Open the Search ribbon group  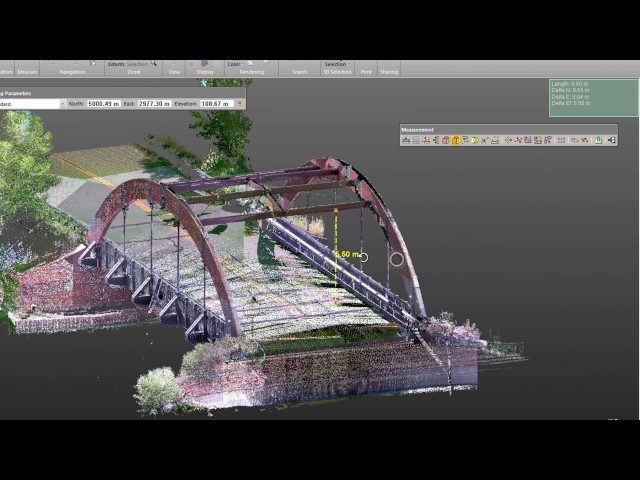point(300,72)
